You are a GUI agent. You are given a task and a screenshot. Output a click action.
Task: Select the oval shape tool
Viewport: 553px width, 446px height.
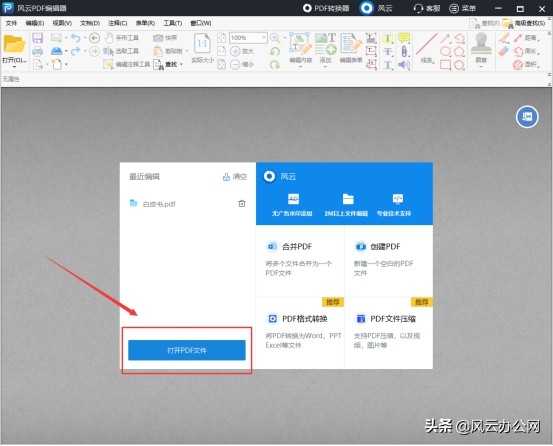coord(445,51)
